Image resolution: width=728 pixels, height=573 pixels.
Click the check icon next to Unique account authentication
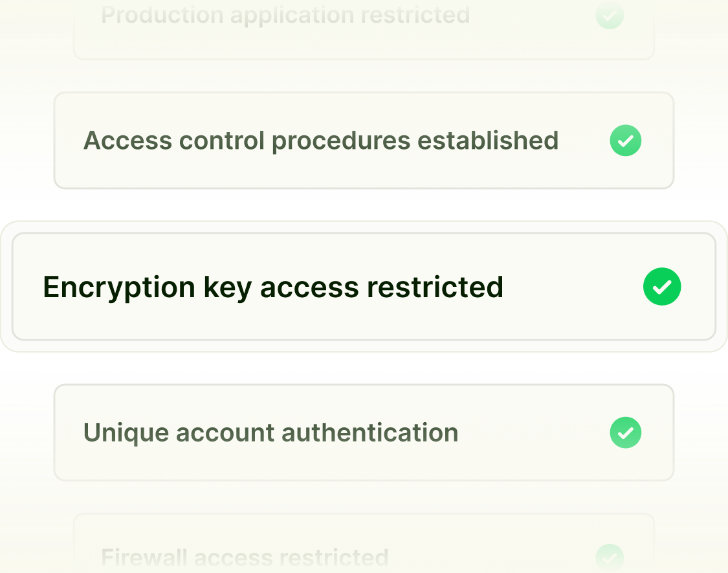(625, 433)
